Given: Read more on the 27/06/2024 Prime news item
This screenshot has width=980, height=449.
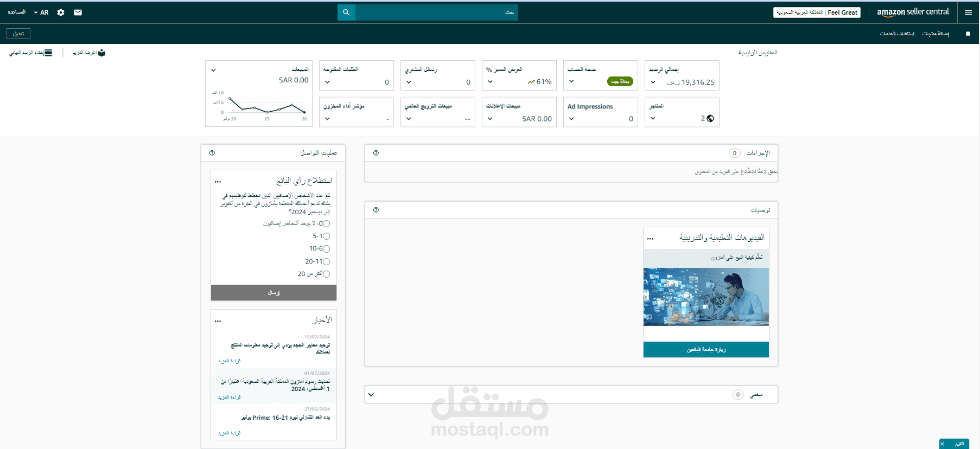Looking at the screenshot, I should [x=229, y=433].
